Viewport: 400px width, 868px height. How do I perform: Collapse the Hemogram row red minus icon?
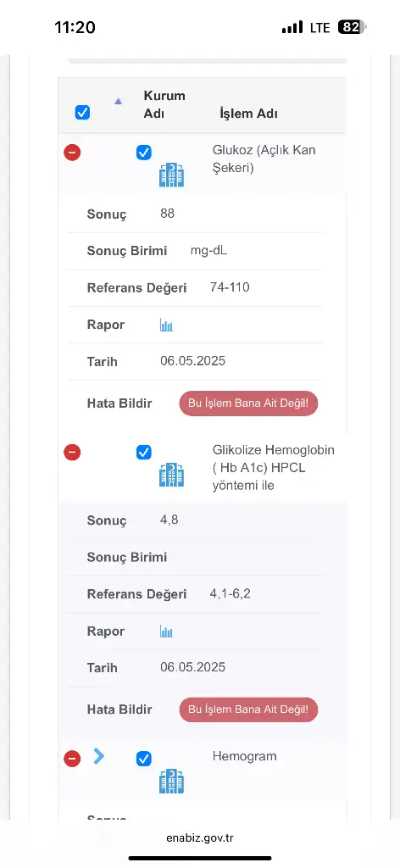pyautogui.click(x=73, y=759)
